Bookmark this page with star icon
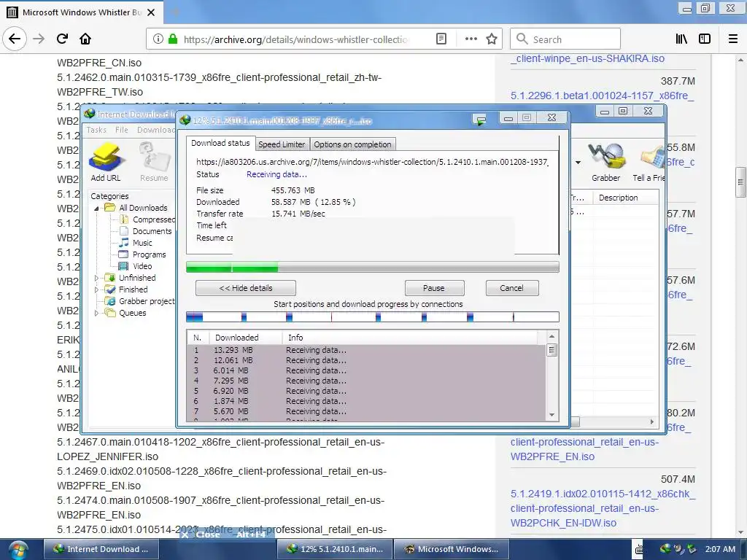747x560 pixels. tap(492, 39)
